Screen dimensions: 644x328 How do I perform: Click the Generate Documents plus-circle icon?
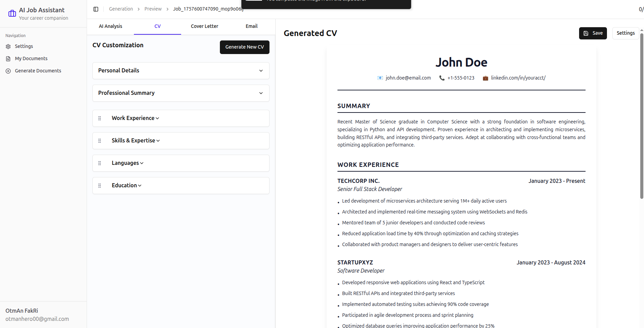8,71
